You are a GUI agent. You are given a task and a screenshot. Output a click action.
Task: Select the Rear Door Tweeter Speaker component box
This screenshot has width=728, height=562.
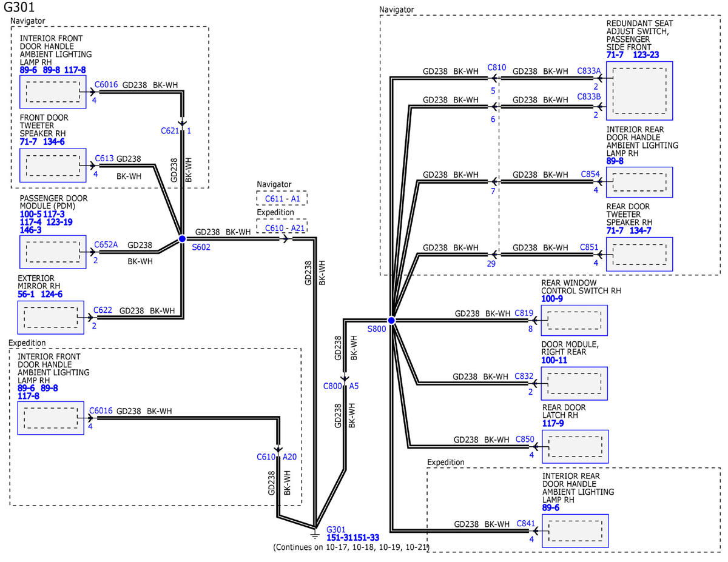pyautogui.click(x=640, y=253)
